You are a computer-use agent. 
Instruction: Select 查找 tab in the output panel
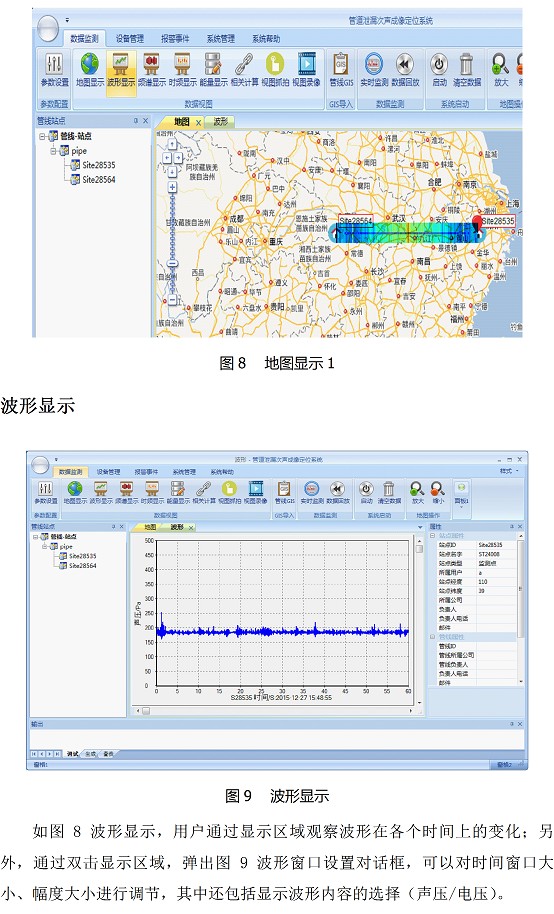[108, 754]
